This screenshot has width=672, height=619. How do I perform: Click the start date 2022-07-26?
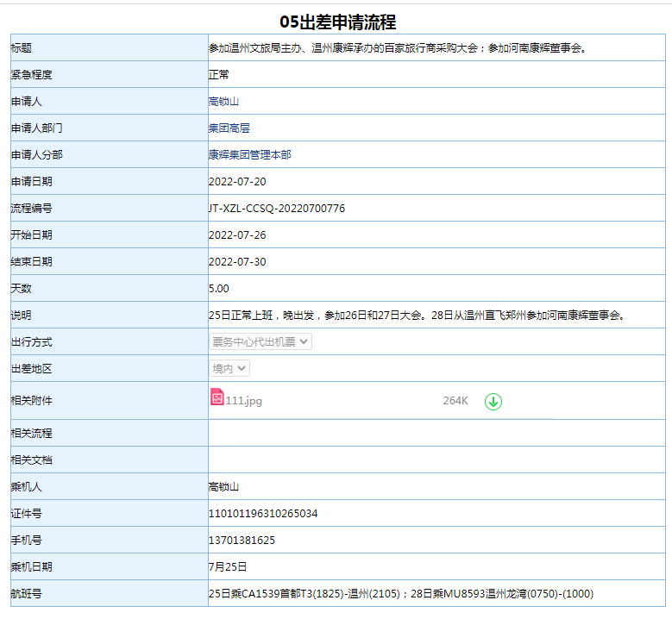(237, 234)
